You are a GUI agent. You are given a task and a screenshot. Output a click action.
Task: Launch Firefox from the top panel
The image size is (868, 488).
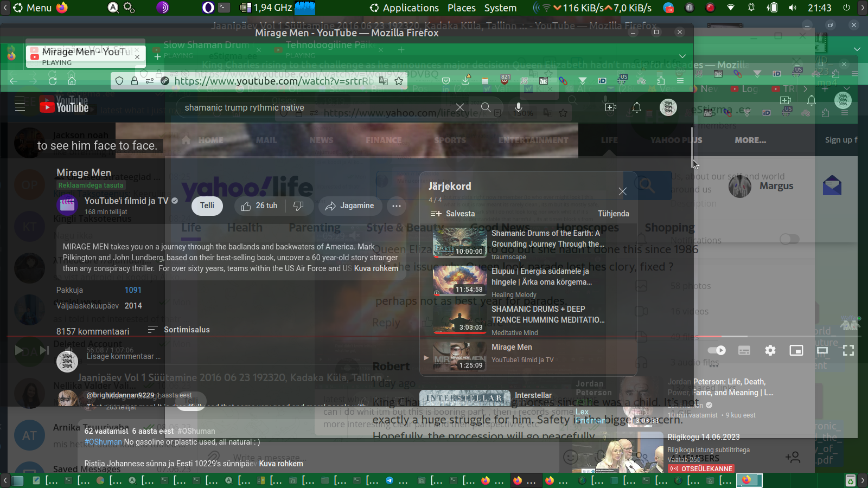[62, 8]
